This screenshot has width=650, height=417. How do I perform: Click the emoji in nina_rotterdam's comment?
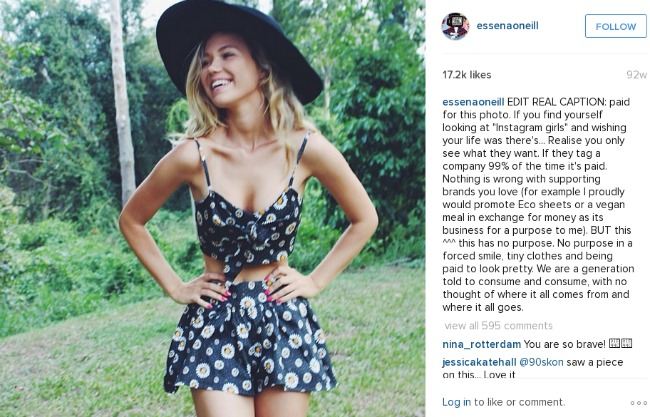point(620,343)
